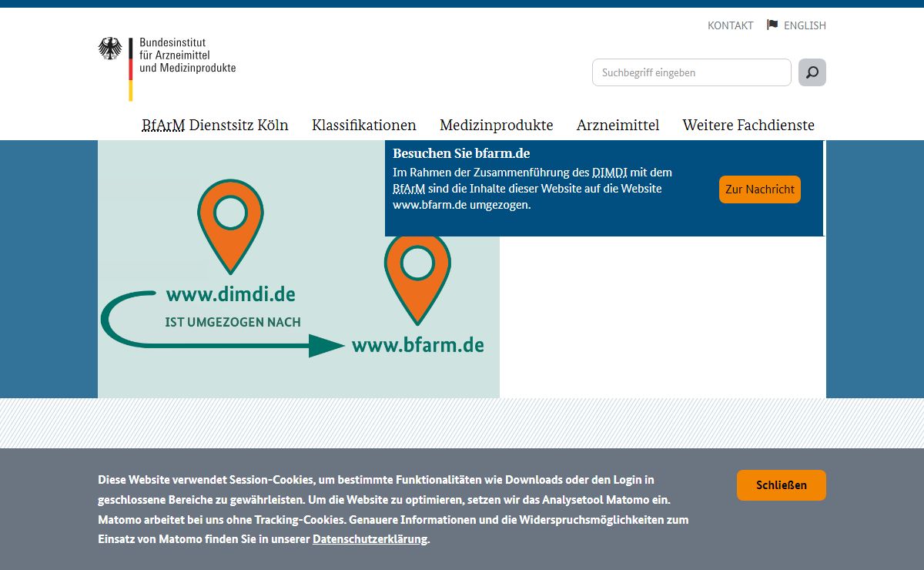Open the Medizinprodukte menu
Image resolution: width=924 pixels, height=570 pixels.
click(x=497, y=125)
